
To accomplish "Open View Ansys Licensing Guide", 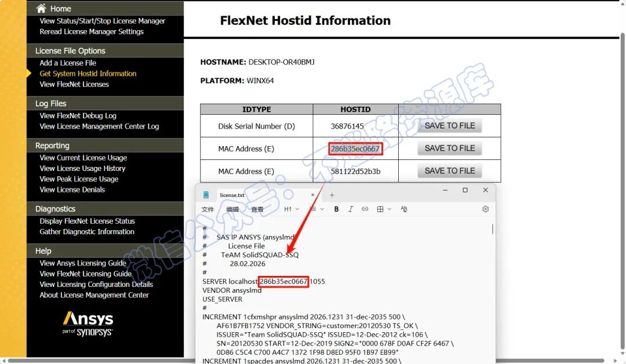I will click(83, 263).
